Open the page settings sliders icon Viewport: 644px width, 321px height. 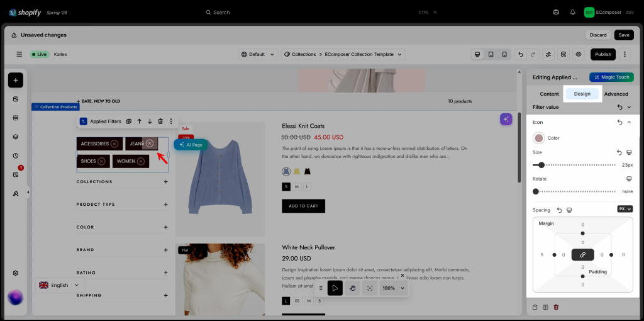click(548, 54)
